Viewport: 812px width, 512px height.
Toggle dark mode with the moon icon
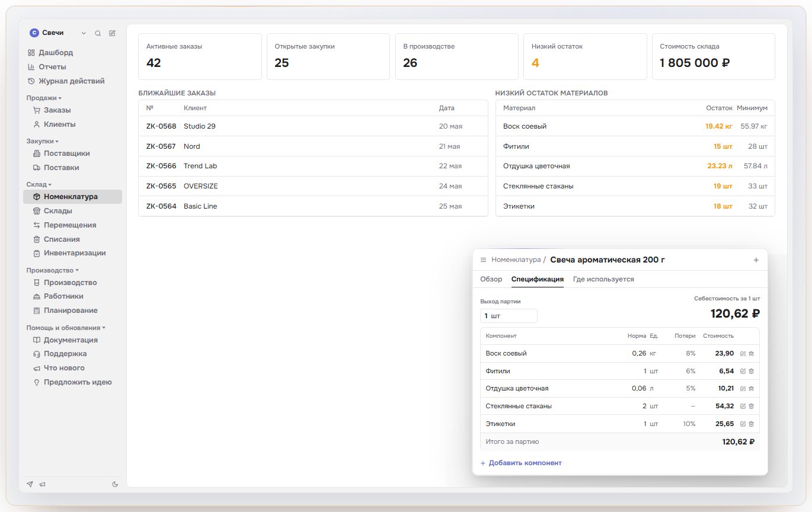tap(115, 484)
